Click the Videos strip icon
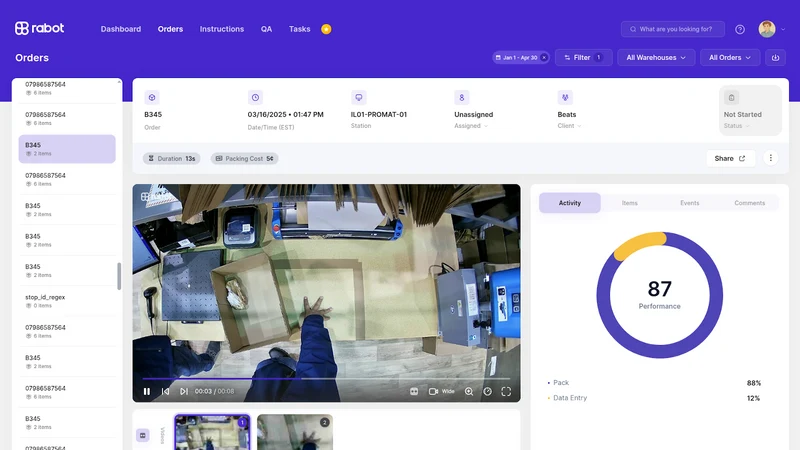The width and height of the screenshot is (800, 450). click(x=142, y=435)
